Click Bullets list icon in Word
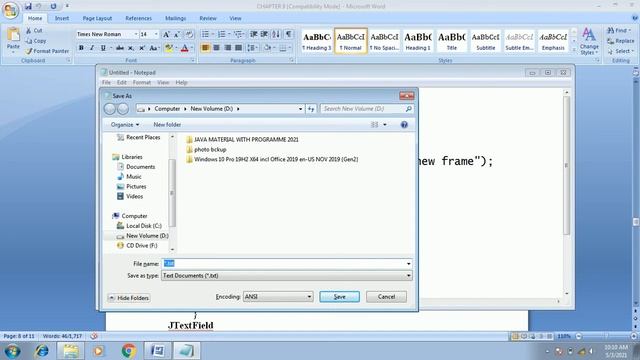This screenshot has height=360, width=640. 205,34
